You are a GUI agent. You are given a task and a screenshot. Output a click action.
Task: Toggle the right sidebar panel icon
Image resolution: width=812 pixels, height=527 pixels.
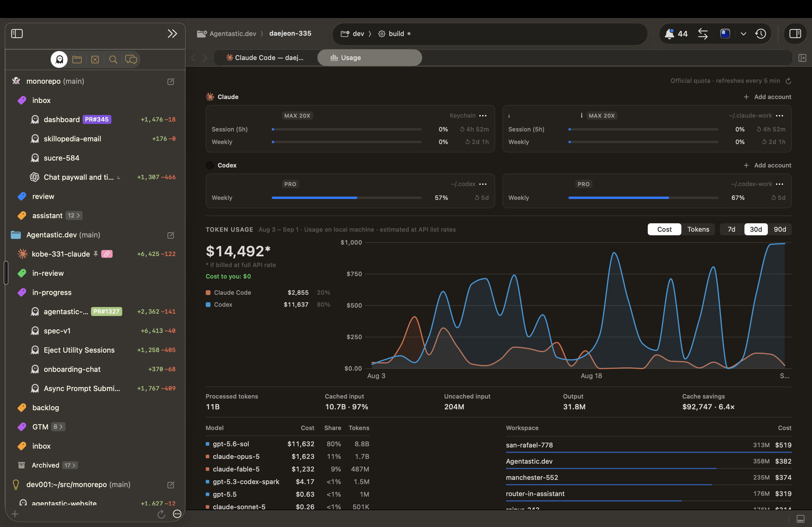point(795,34)
